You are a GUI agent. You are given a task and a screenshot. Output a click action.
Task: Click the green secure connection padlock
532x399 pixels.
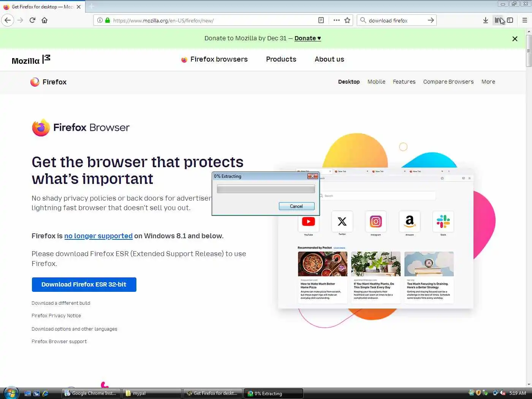pos(108,20)
